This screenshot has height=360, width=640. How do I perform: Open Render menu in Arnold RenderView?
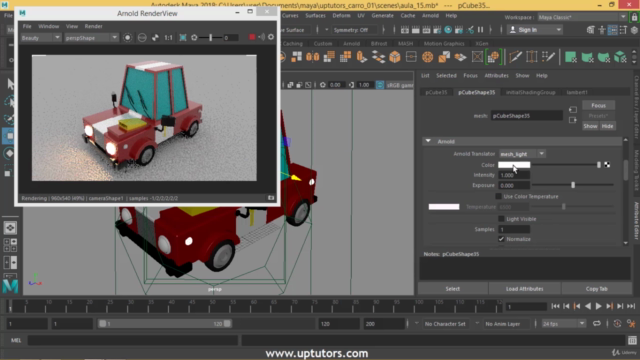tap(93, 26)
